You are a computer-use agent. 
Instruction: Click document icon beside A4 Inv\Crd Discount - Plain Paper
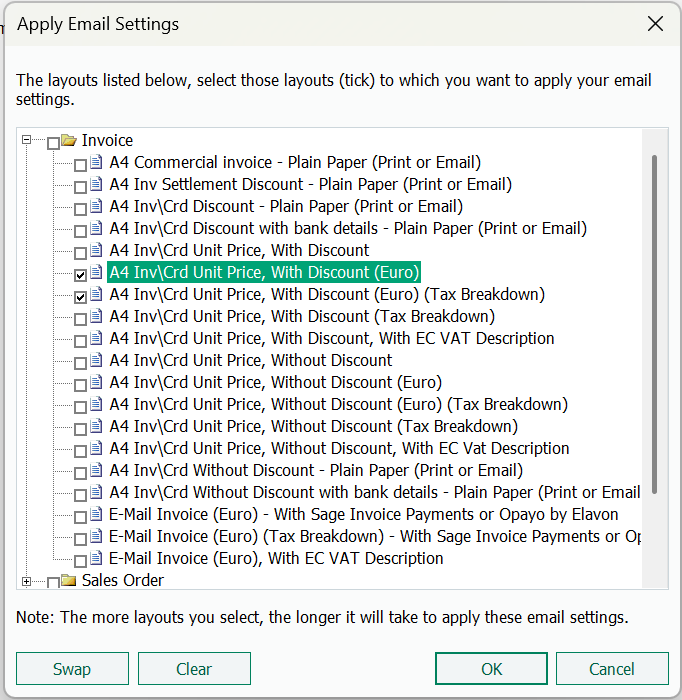click(96, 205)
